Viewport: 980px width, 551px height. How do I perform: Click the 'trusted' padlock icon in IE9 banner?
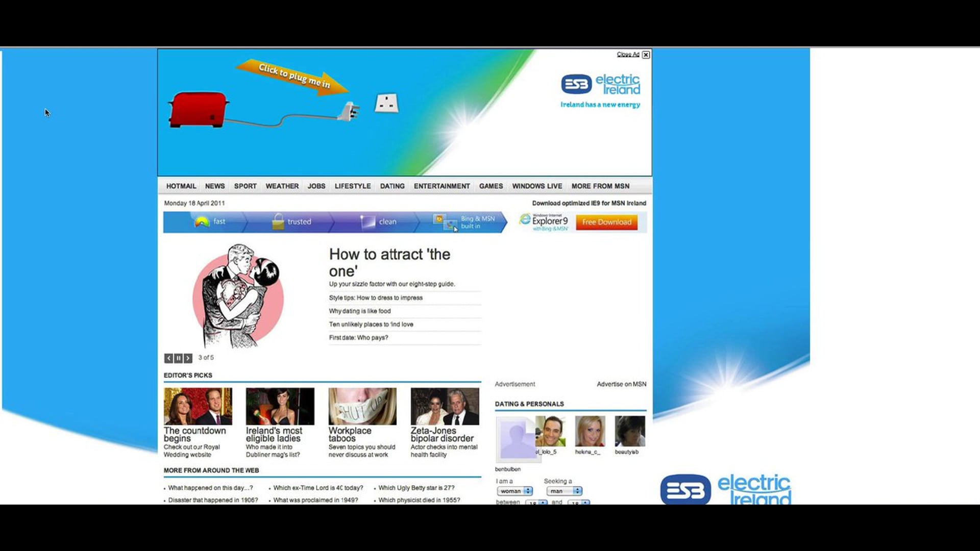coord(278,221)
